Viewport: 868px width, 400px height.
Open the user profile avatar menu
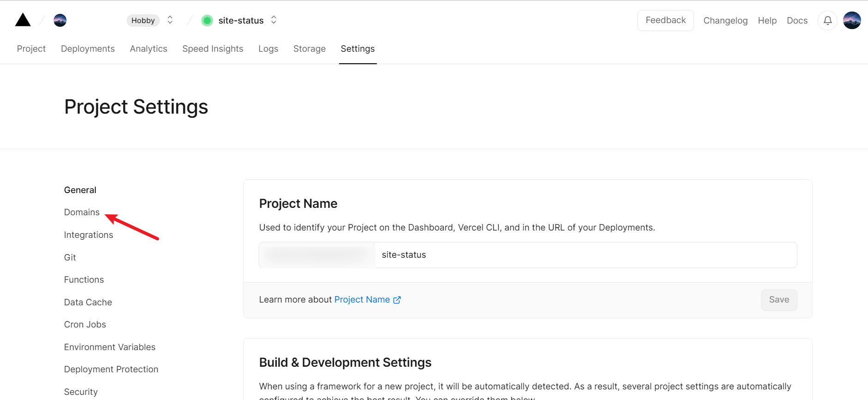point(851,20)
